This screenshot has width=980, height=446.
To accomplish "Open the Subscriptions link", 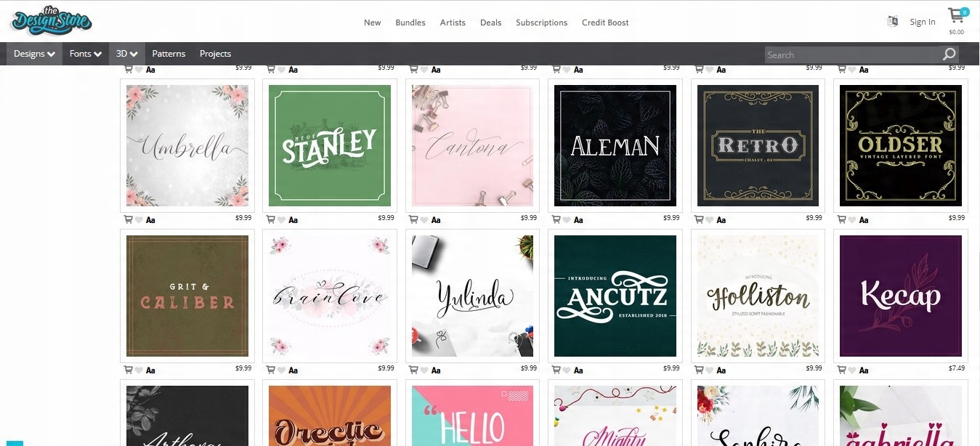I will pos(542,23).
